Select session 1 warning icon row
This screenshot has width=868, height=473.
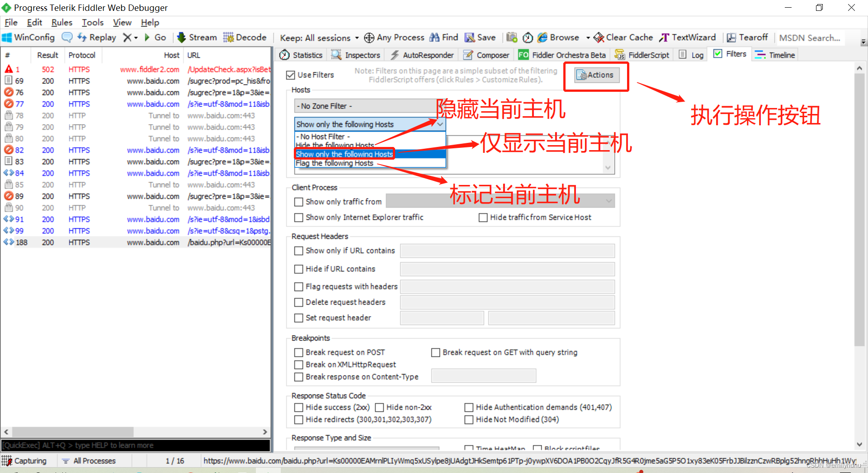[x=9, y=69]
